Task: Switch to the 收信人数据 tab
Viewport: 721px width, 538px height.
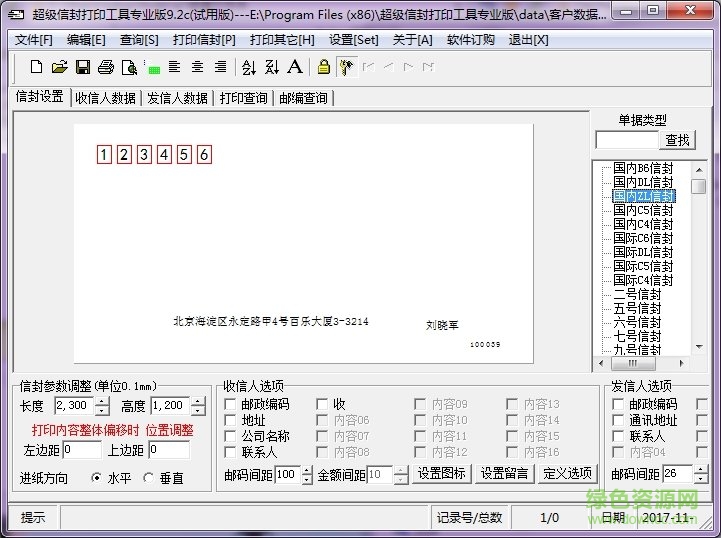Action: pyautogui.click(x=106, y=98)
